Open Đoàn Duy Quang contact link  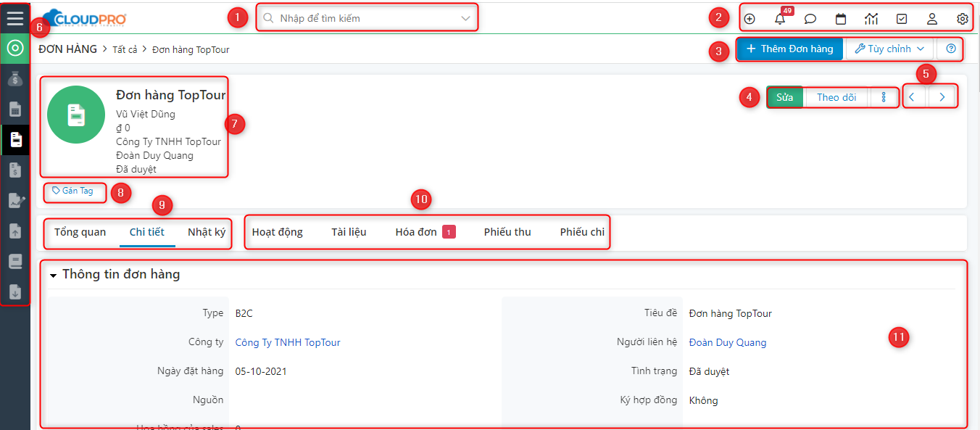[x=728, y=342]
